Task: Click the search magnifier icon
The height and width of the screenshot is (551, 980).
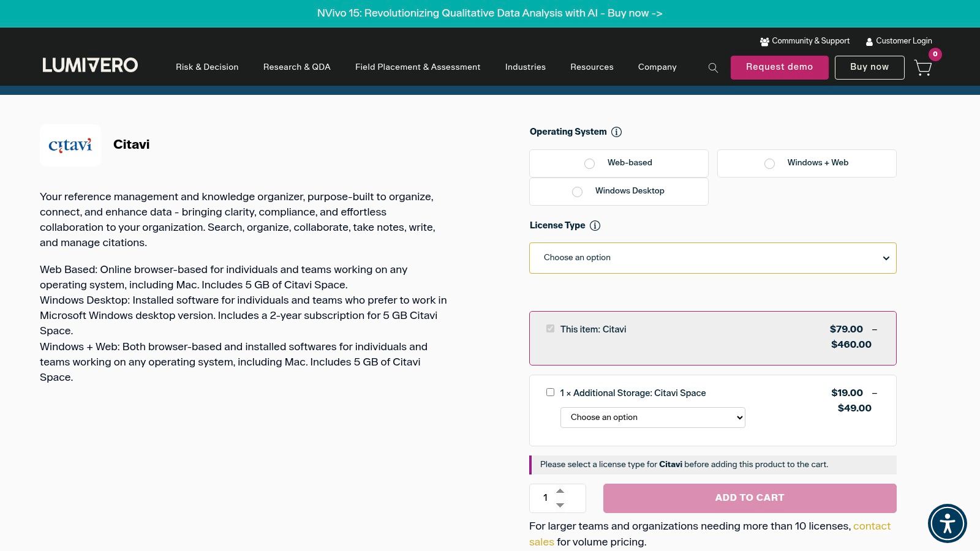Action: [713, 68]
